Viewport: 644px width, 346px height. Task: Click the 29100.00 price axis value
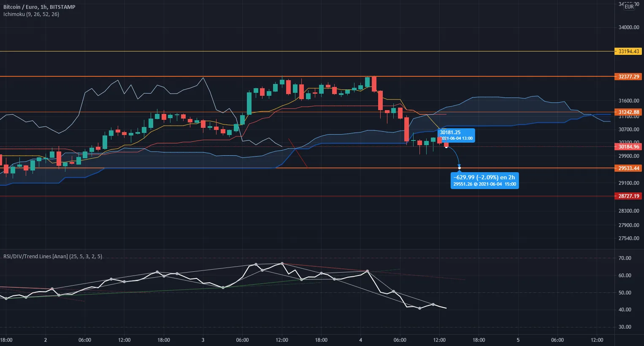pyautogui.click(x=629, y=183)
